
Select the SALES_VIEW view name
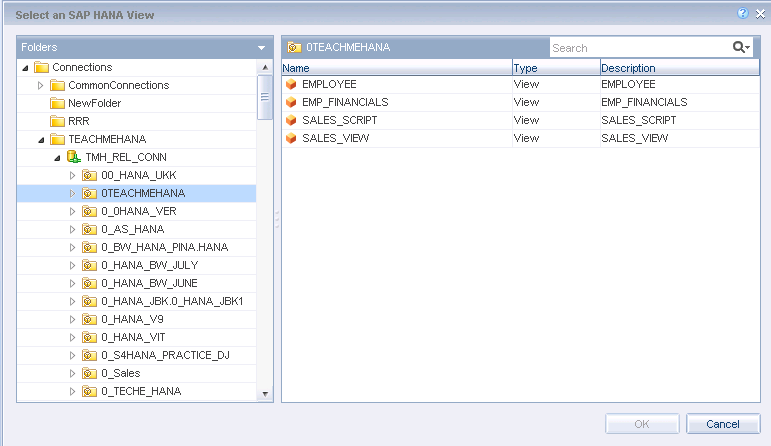click(336, 138)
